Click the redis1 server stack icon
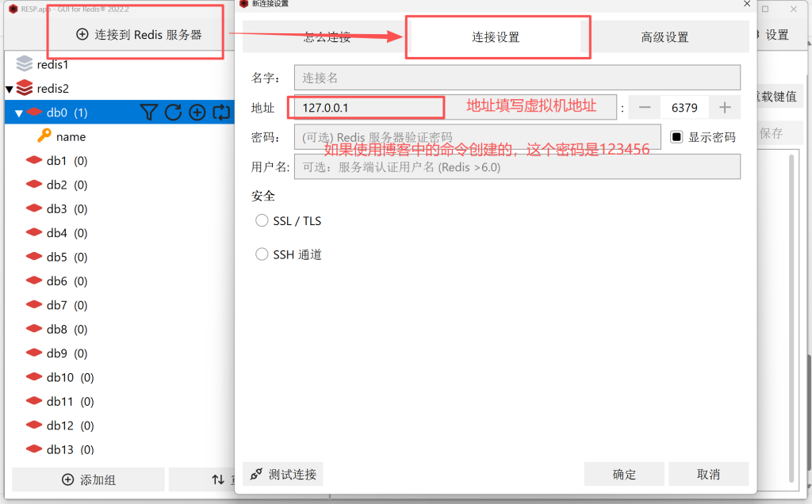 (x=25, y=64)
